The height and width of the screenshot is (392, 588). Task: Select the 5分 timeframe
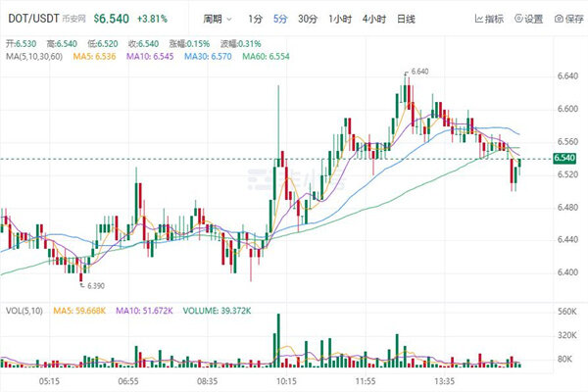tap(281, 19)
